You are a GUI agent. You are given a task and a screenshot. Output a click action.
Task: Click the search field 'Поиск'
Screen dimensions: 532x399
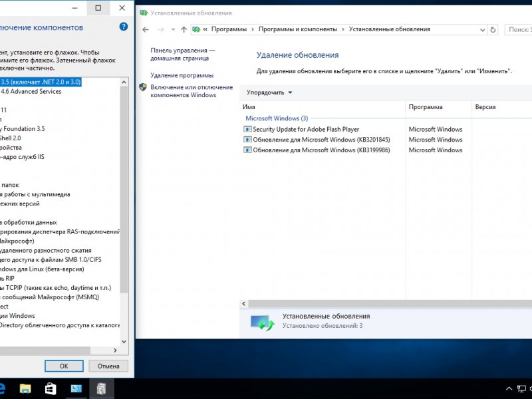519,29
